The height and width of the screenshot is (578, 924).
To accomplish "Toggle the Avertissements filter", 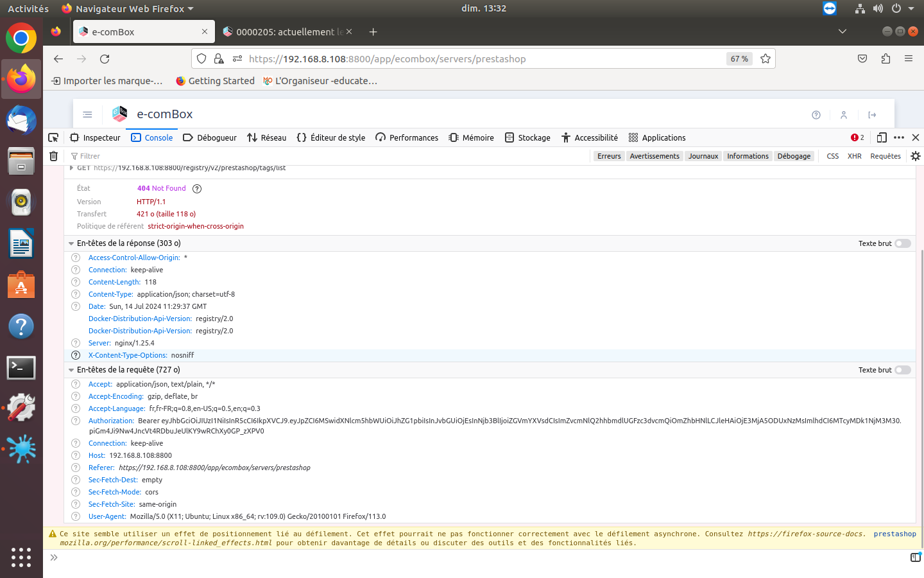I will point(654,156).
